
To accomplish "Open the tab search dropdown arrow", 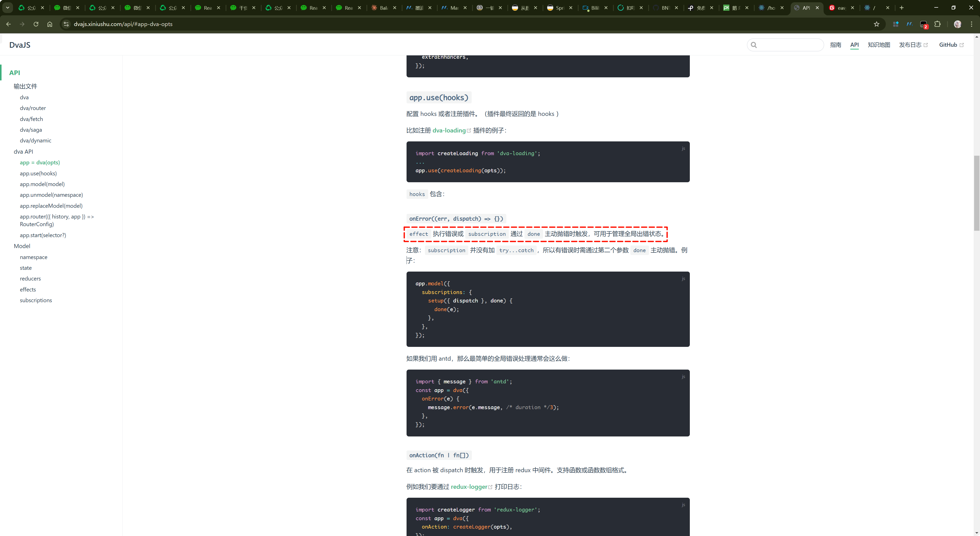I will coord(7,8).
